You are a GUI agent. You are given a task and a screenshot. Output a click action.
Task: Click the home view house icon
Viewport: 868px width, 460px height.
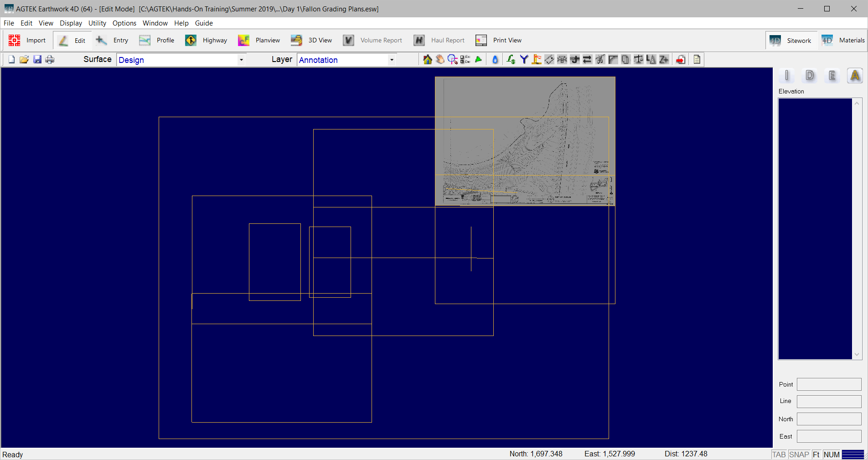click(x=427, y=60)
